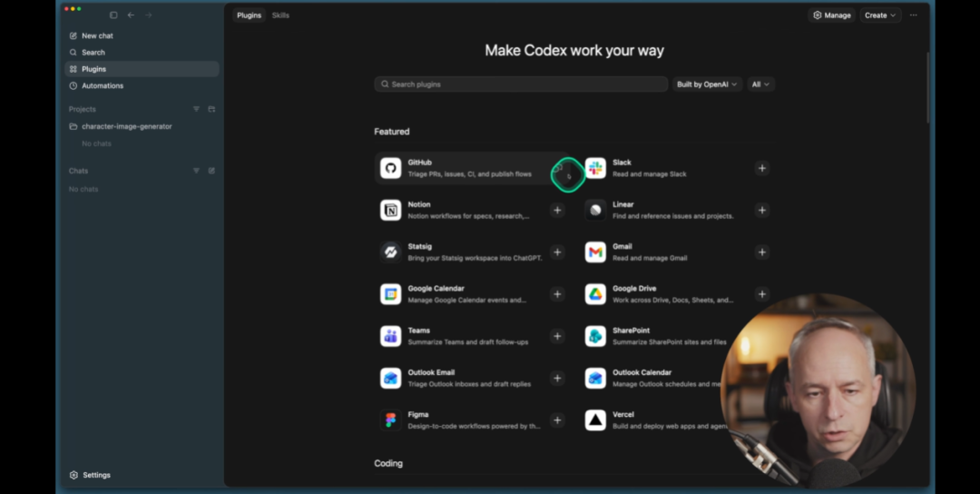980x494 pixels.
Task: Open the Figma plugin logo
Action: (x=390, y=420)
